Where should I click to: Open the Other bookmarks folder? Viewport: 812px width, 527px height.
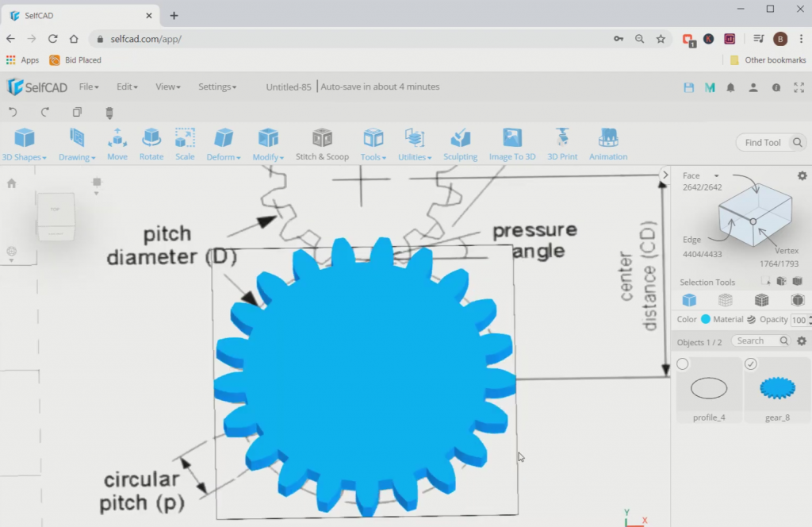pyautogui.click(x=768, y=60)
